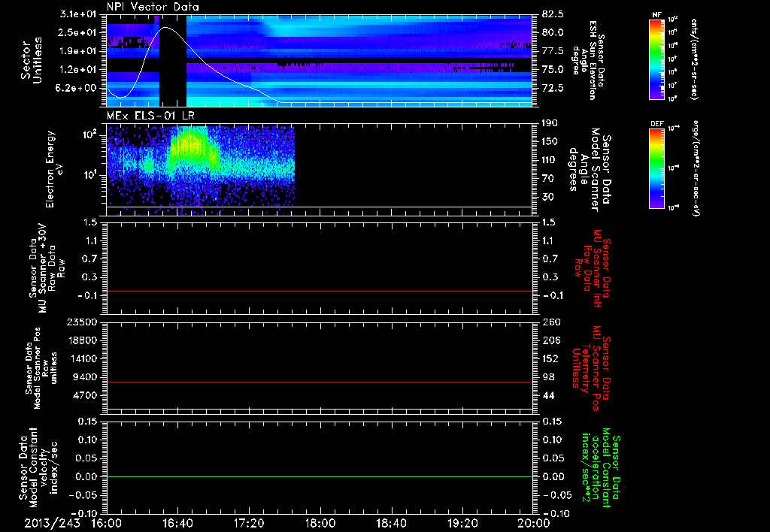Click the Sector Unitless axis label

(31, 60)
